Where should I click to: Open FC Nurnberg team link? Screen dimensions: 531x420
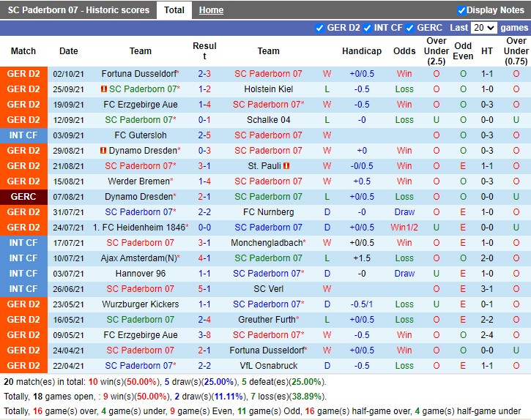click(x=269, y=212)
